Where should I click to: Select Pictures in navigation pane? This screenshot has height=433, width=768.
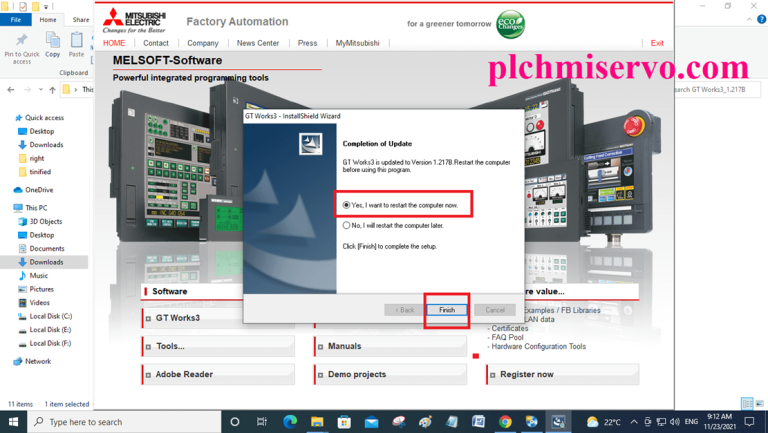[36, 289]
